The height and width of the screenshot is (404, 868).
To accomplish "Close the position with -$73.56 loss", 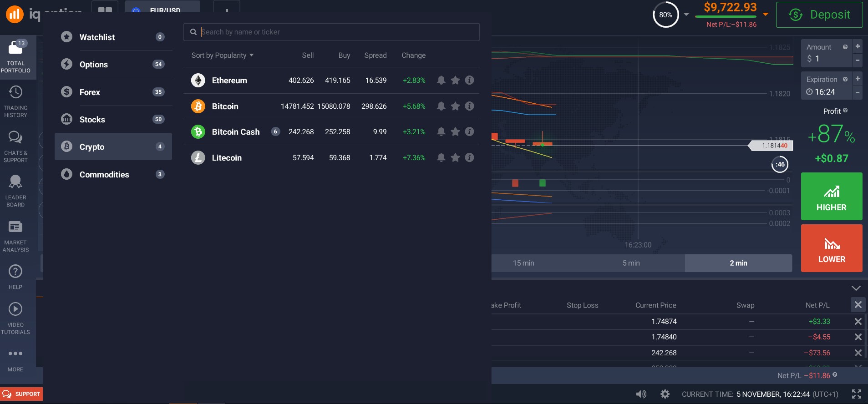I will coord(858,353).
